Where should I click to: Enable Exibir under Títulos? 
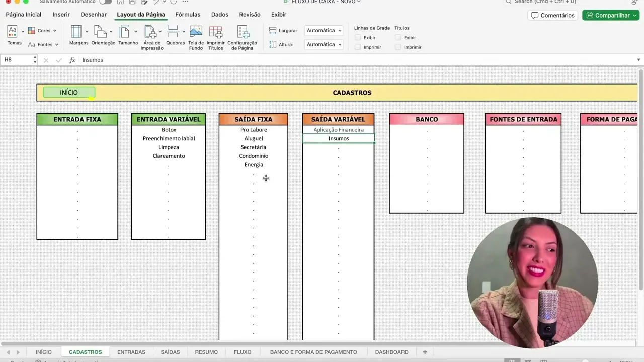click(398, 38)
